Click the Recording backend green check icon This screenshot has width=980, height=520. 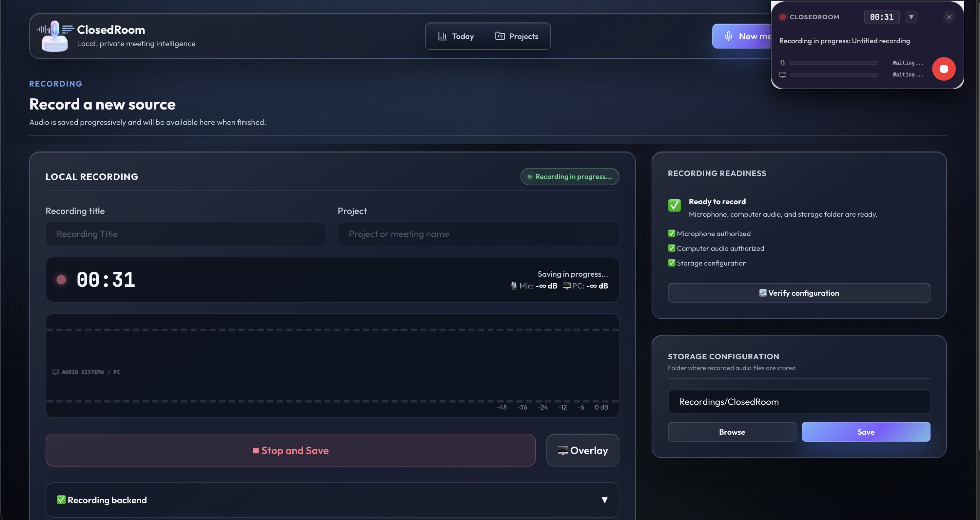61,500
